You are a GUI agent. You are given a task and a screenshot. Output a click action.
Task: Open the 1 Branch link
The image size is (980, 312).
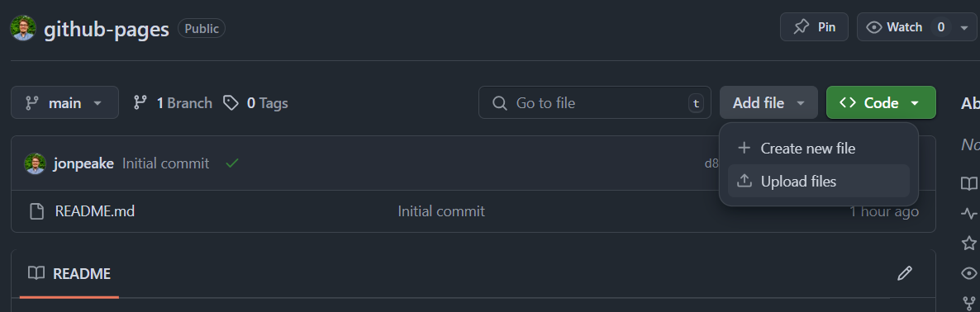pyautogui.click(x=174, y=103)
